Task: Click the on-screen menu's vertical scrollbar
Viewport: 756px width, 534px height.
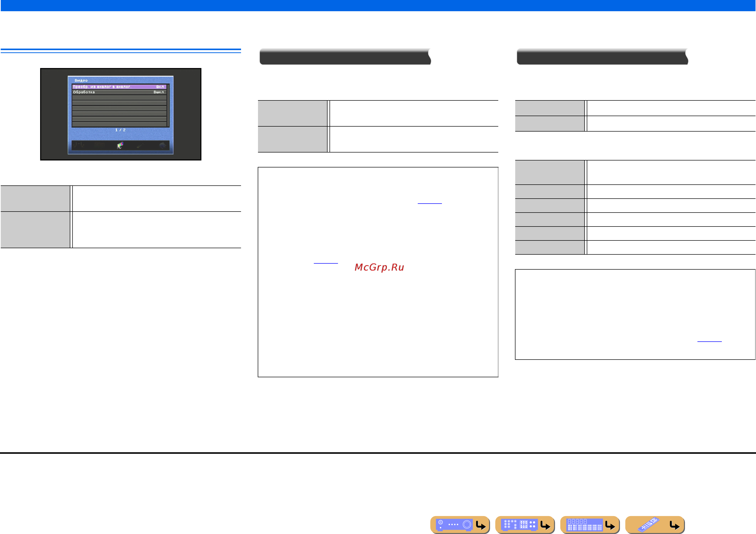Action: (168, 105)
